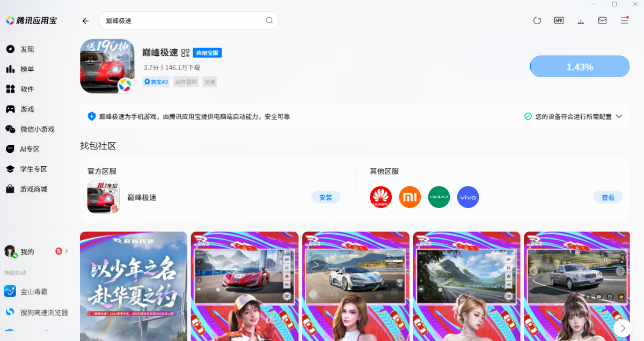The height and width of the screenshot is (341, 644).
Task: Open the silver sedan screenshot
Action: 577,286
